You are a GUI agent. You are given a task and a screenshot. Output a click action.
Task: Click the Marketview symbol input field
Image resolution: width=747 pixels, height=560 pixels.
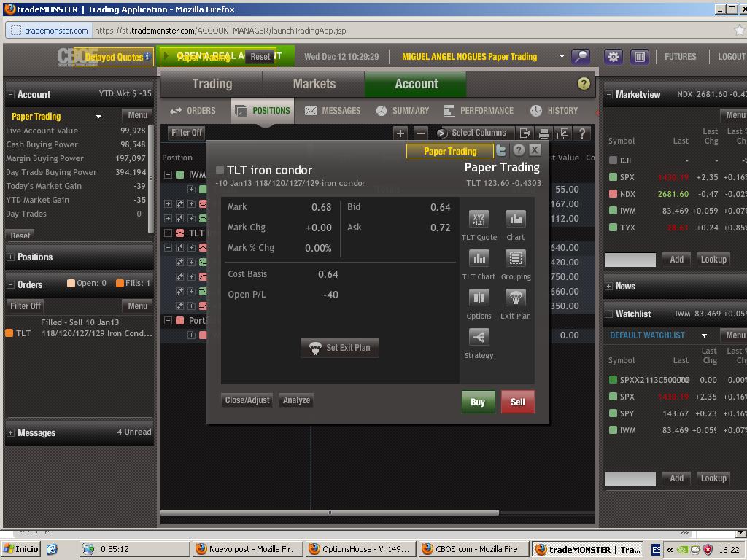[630, 260]
